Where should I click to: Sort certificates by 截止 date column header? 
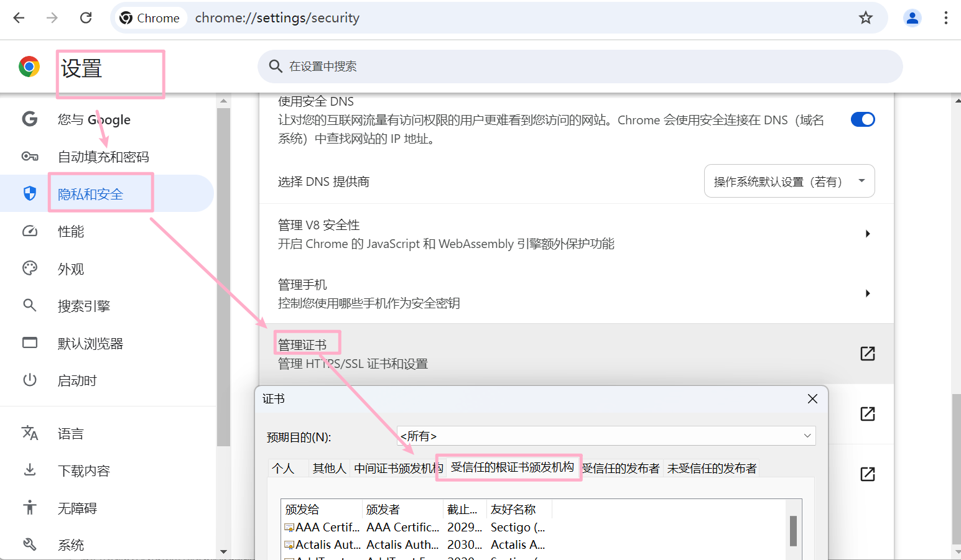point(465,509)
